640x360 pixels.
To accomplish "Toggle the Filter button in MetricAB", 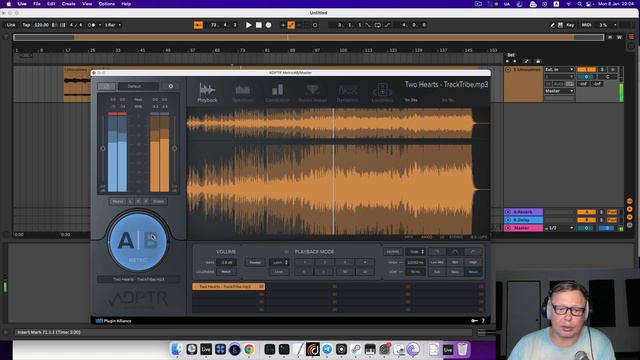I will pos(393,252).
